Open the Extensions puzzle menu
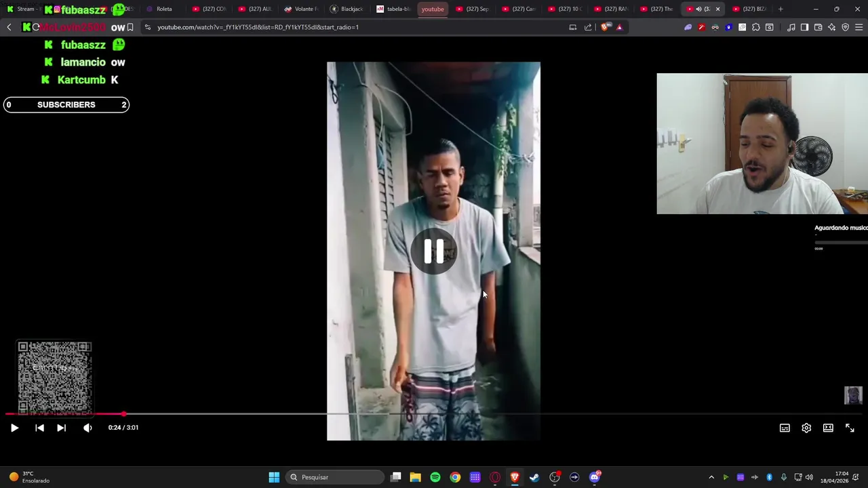Screen dimensions: 868x488 click(x=755, y=27)
